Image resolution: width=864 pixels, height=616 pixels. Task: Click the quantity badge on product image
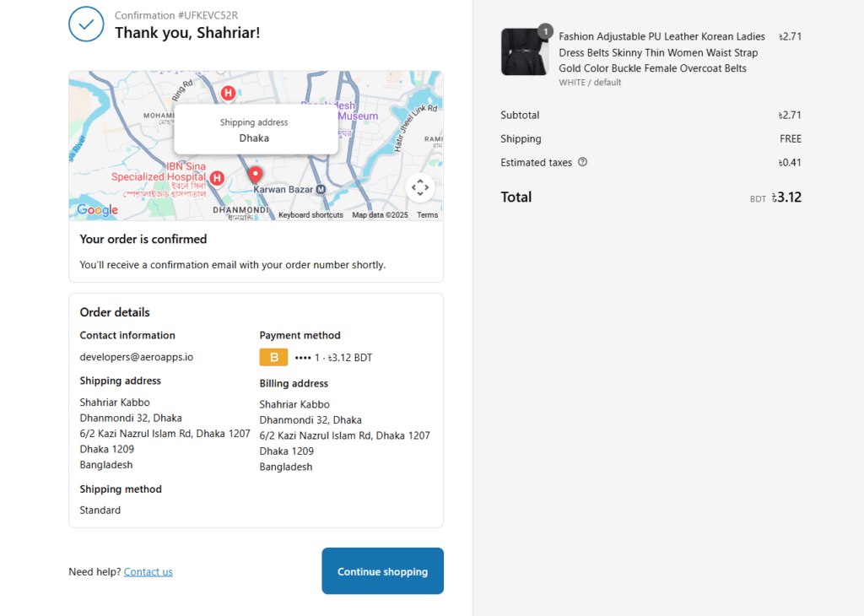[545, 31]
